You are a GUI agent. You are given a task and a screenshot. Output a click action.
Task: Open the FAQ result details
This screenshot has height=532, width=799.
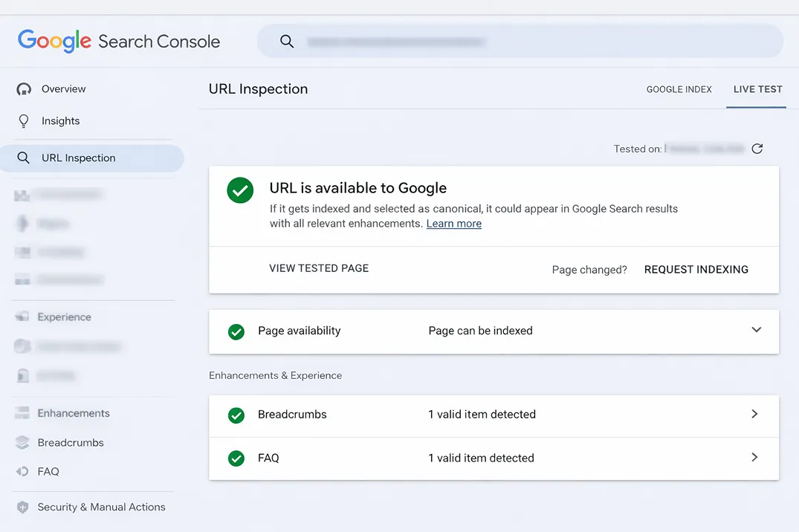tap(754, 458)
